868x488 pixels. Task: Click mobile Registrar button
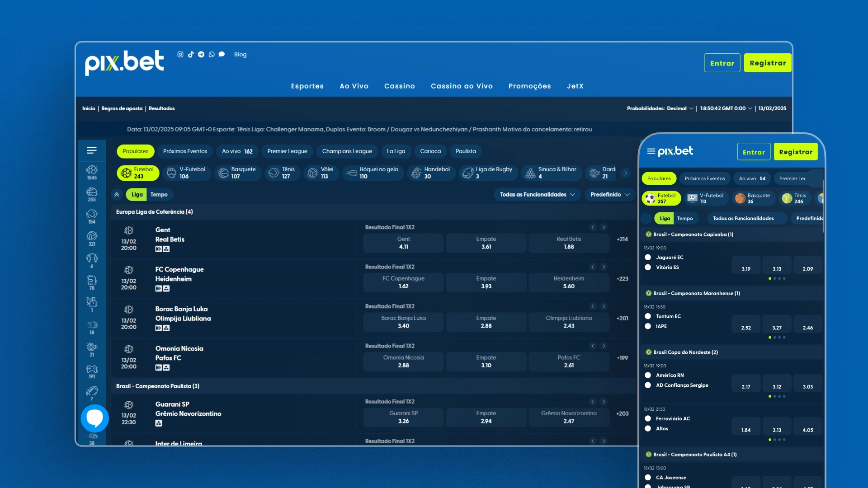tap(796, 152)
